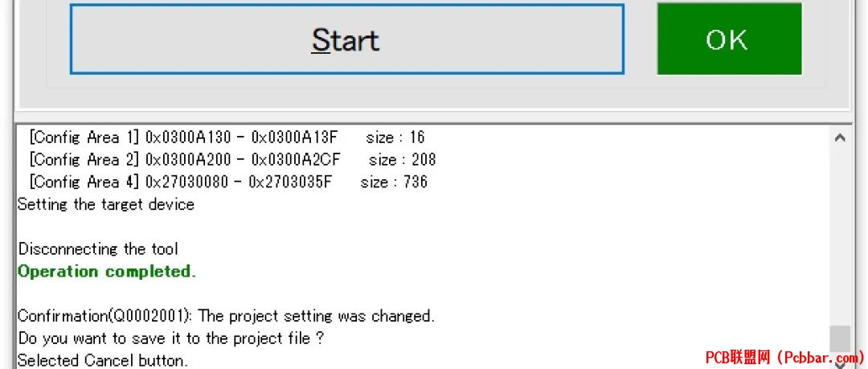Image resolution: width=868 pixels, height=369 pixels.
Task: Click the 'Selected Cancel button.' log line
Action: [x=103, y=361]
